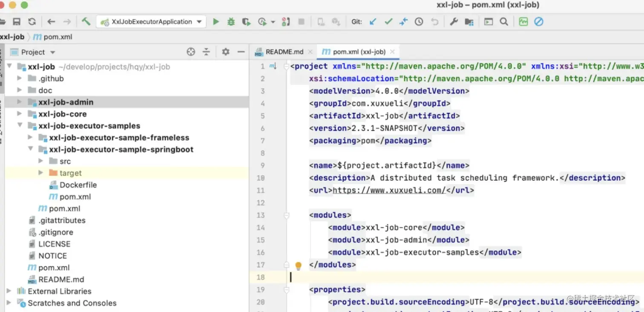
Task: Click the stop button in toolbar
Action: pyautogui.click(x=302, y=22)
